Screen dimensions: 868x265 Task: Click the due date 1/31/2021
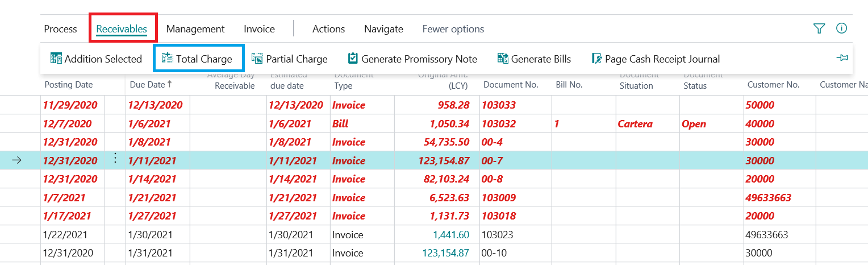(149, 253)
